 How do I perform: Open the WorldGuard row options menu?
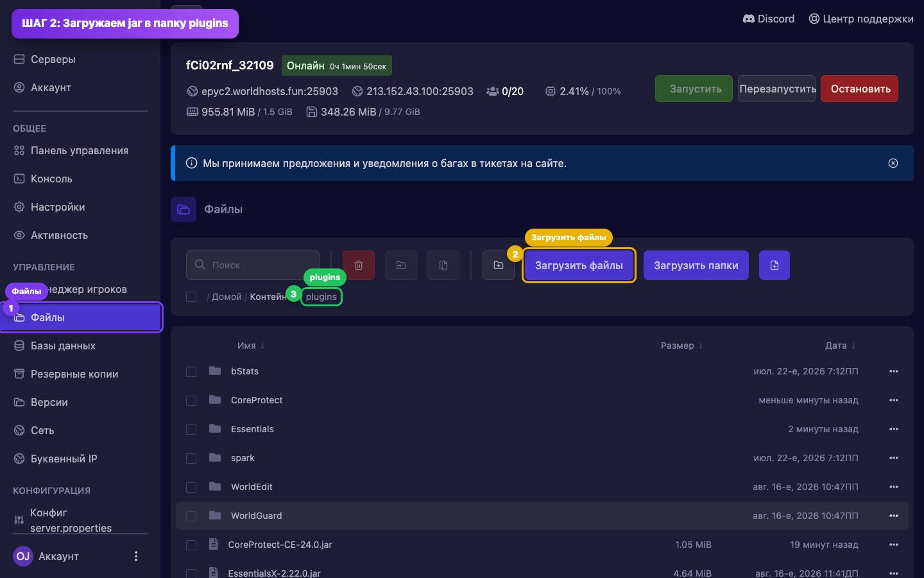click(894, 516)
